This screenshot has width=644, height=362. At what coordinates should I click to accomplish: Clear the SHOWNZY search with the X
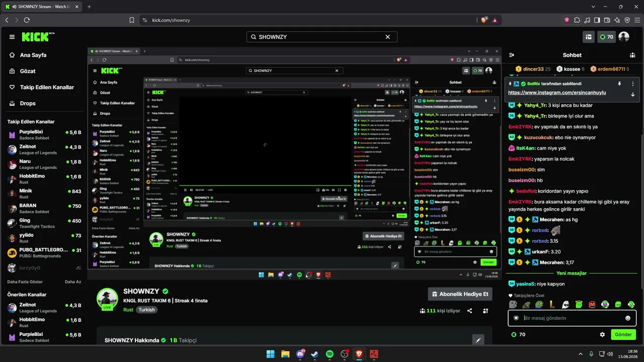pos(388,37)
